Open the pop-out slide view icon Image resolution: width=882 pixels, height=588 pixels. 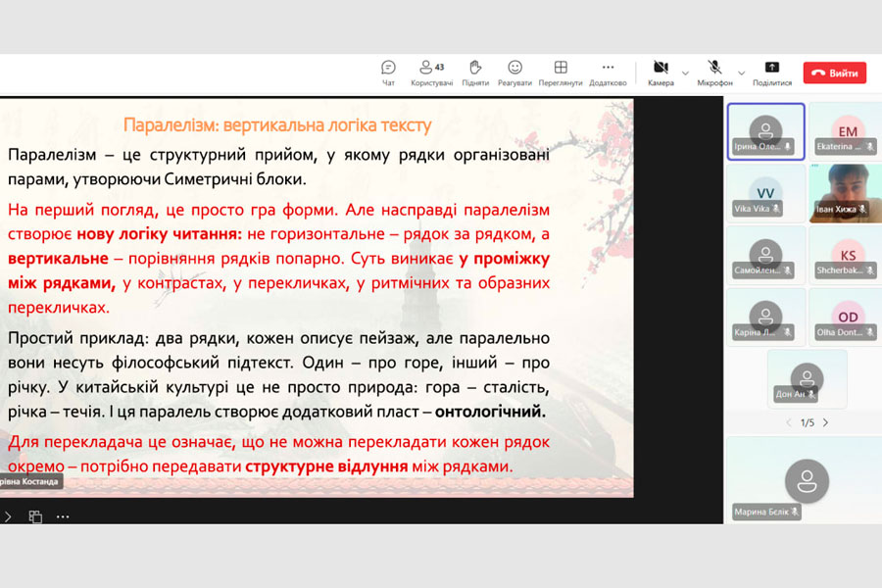(x=35, y=516)
